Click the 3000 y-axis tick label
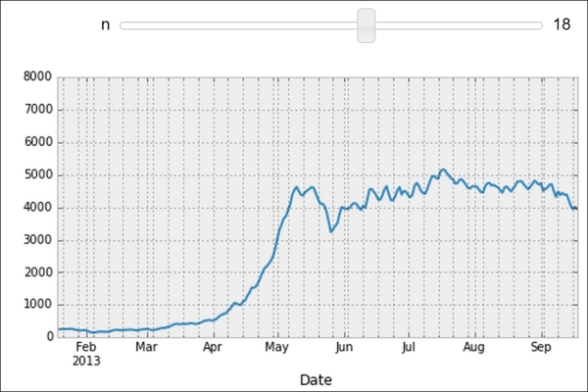The width and height of the screenshot is (588, 392). click(38, 240)
